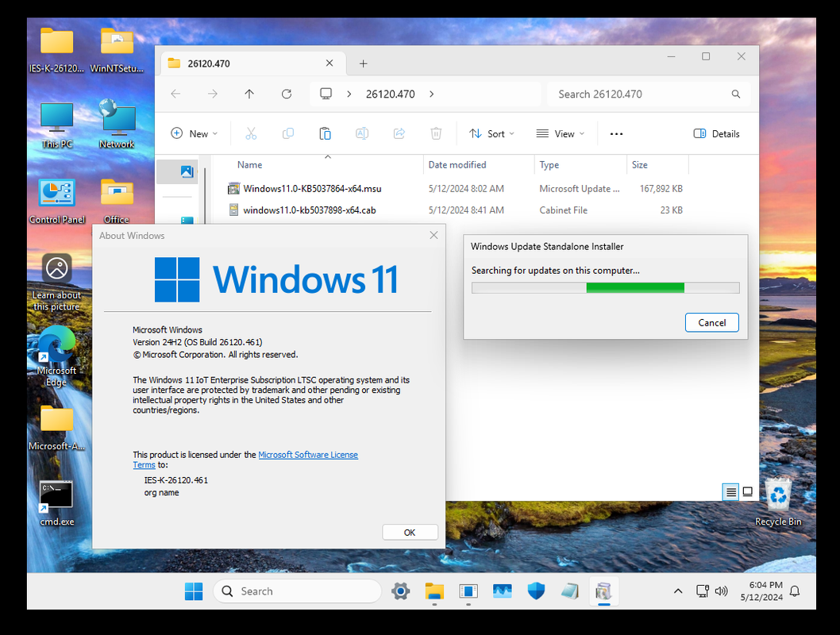Add a new Explorer tab
The image size is (840, 635).
point(363,63)
